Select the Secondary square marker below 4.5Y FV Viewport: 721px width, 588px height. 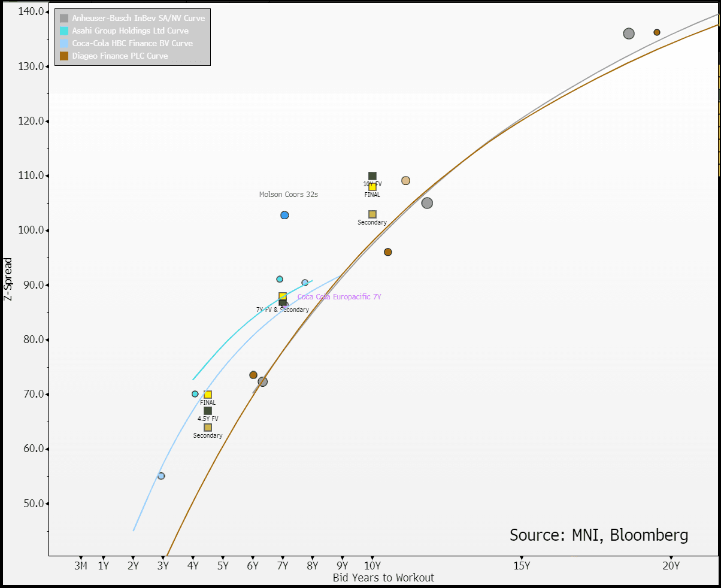pyautogui.click(x=208, y=428)
